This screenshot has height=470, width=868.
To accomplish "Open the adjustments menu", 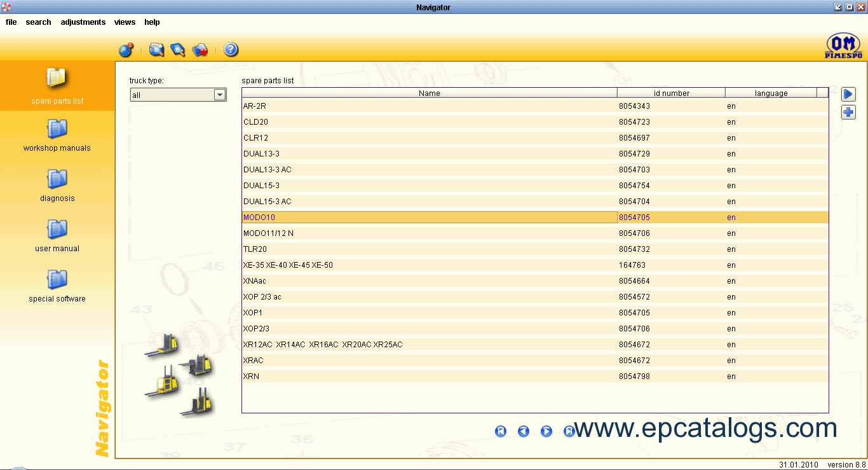I will point(83,22).
